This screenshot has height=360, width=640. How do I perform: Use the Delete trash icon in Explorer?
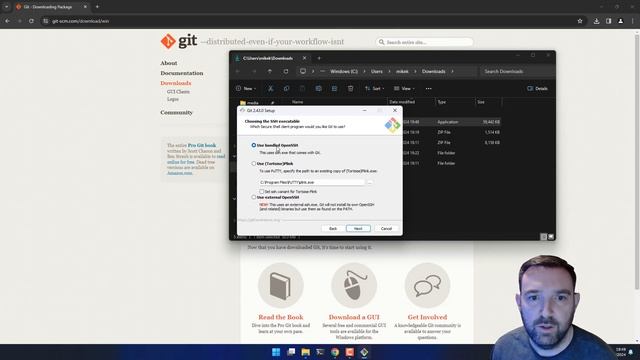pyautogui.click(x=350, y=89)
